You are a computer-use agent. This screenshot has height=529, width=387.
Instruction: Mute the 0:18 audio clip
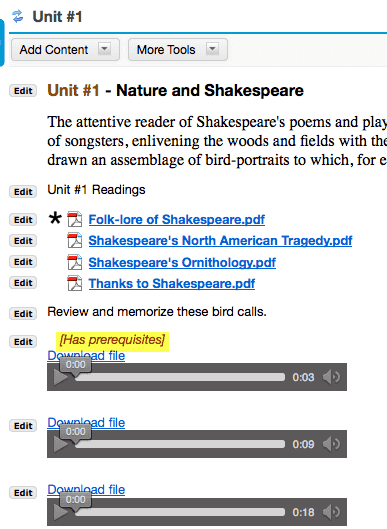coord(331,512)
